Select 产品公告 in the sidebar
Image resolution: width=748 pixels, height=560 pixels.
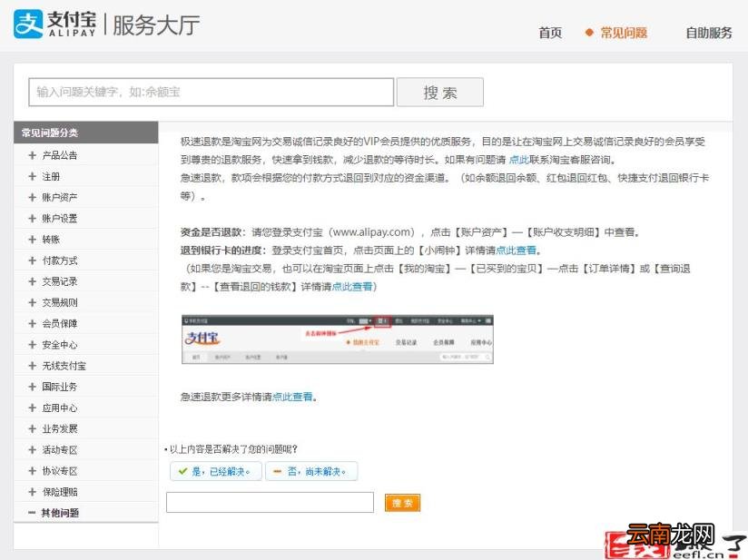pyautogui.click(x=60, y=155)
